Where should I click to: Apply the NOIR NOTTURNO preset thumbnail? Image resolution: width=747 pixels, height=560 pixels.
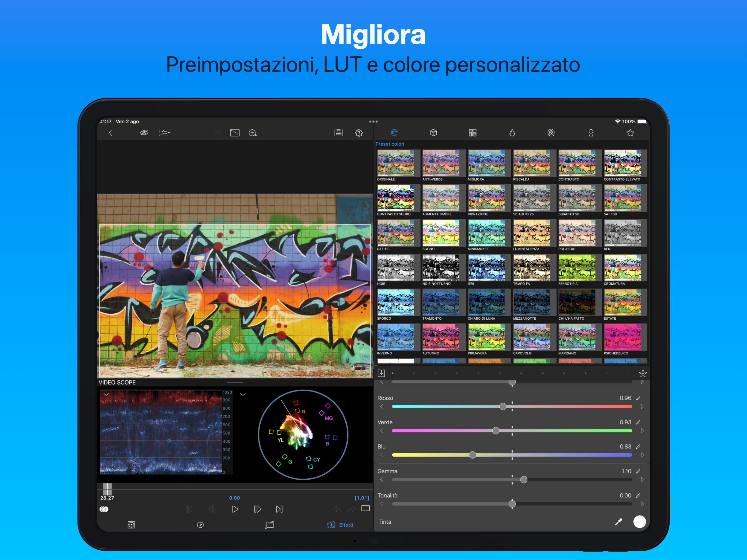click(x=441, y=268)
